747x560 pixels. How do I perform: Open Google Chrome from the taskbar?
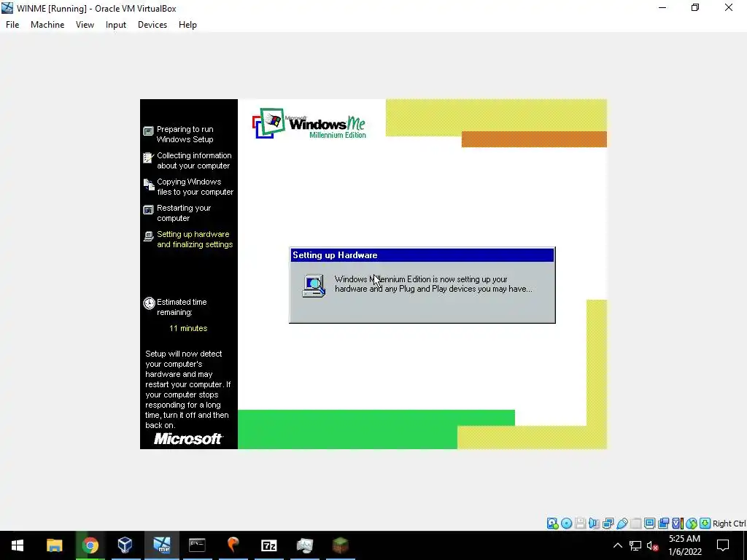pos(90,545)
